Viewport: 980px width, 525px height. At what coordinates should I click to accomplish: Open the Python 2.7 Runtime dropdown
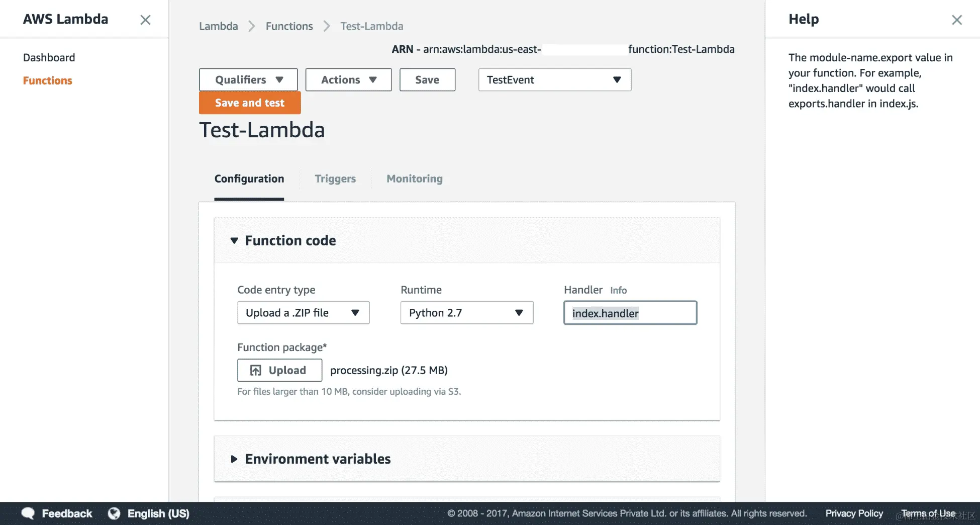466,313
